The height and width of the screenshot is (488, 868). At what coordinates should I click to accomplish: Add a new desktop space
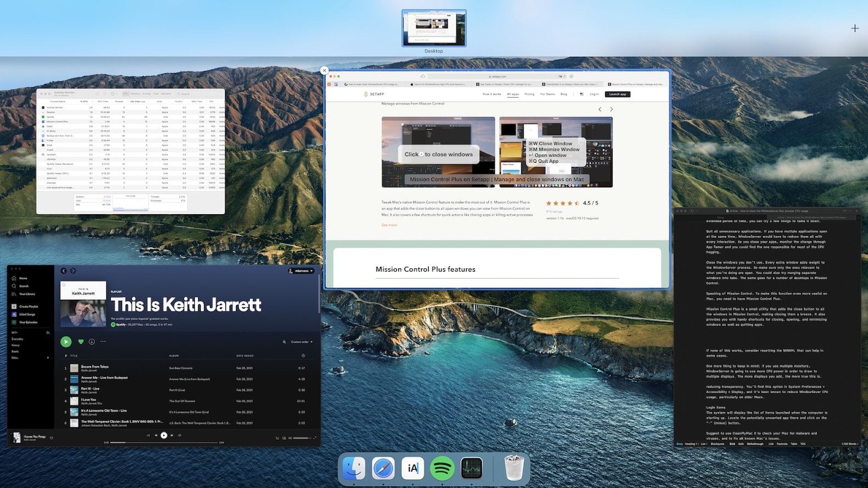point(855,28)
